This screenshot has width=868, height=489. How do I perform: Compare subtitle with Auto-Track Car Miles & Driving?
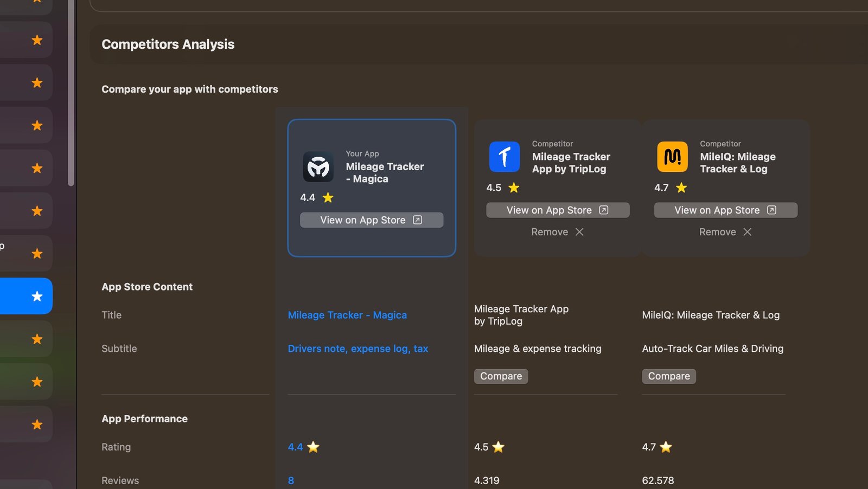(669, 376)
